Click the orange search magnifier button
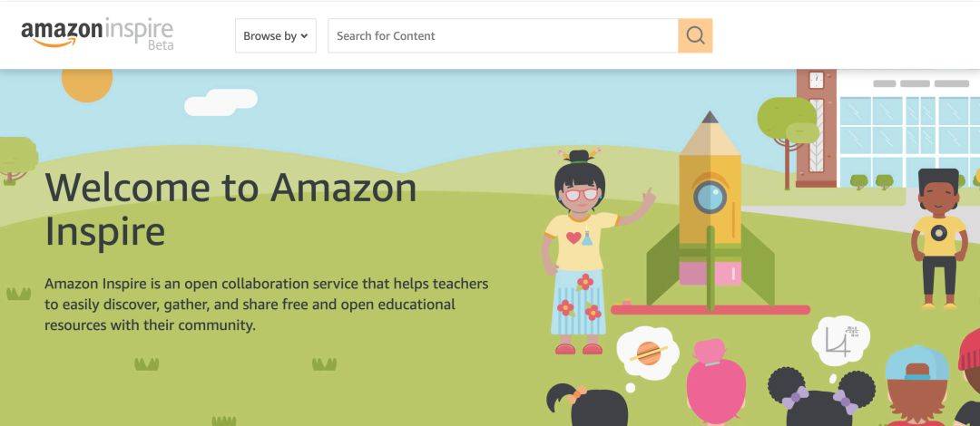Viewport: 980px width, 426px height. [x=695, y=35]
